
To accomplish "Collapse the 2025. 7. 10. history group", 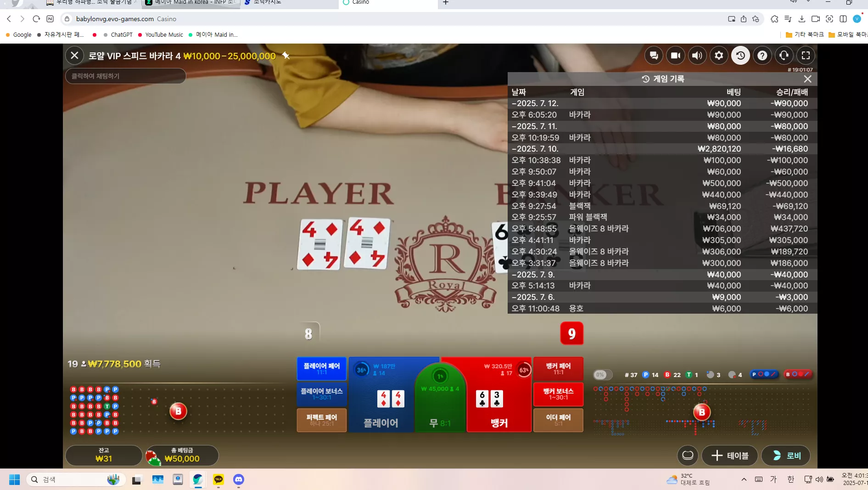I will point(662,149).
